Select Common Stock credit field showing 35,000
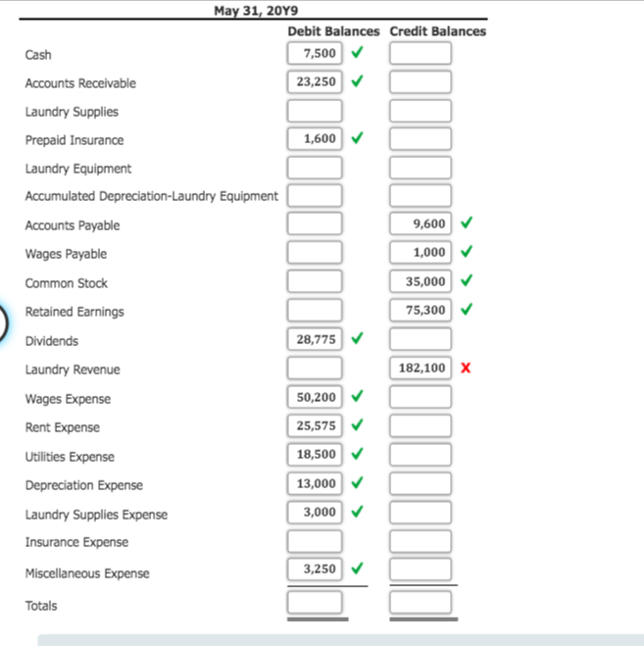Screen dimensions: 644x646 tap(421, 281)
